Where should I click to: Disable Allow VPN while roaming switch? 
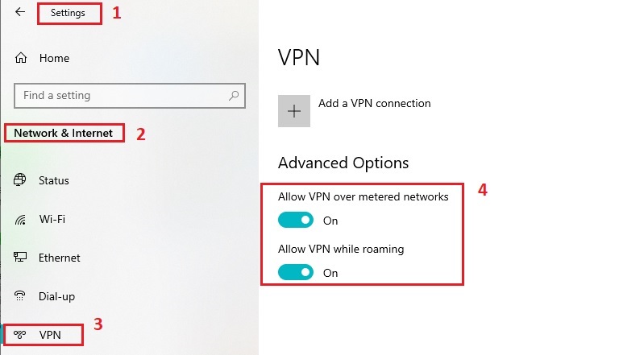click(x=295, y=272)
